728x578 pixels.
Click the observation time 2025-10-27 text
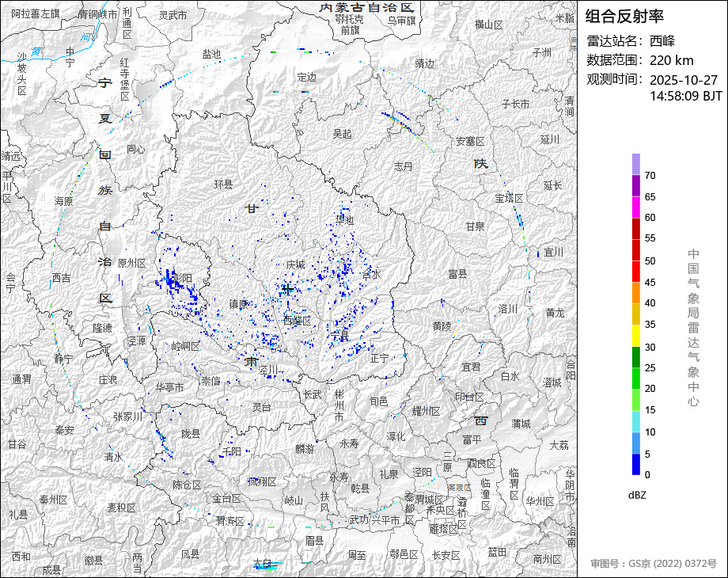[684, 80]
